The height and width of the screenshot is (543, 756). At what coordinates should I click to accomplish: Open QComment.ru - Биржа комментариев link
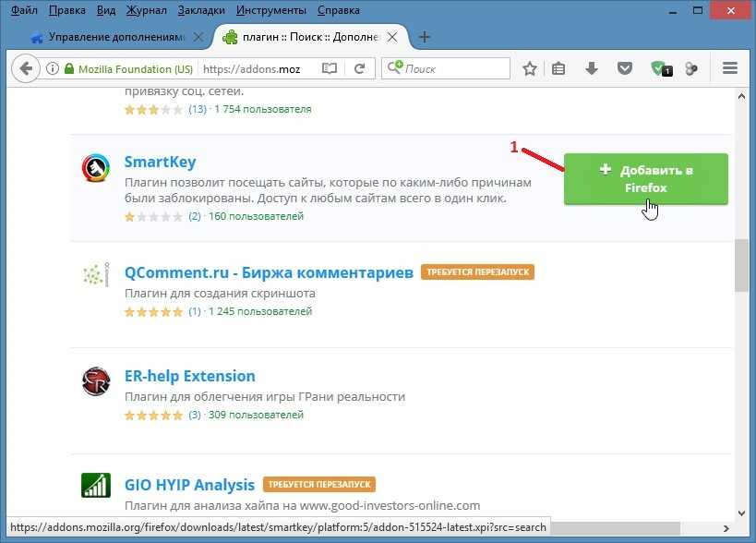coord(269,272)
